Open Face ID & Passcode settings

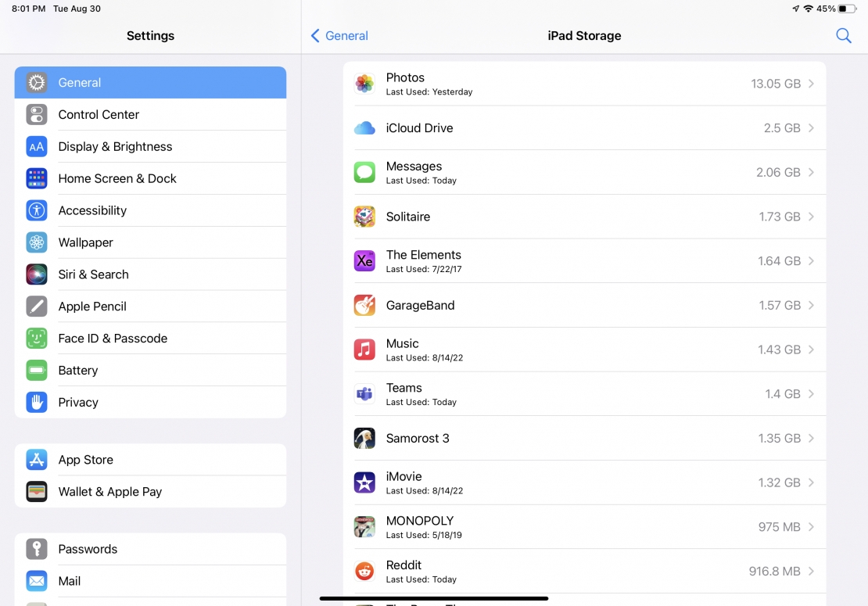click(x=150, y=338)
